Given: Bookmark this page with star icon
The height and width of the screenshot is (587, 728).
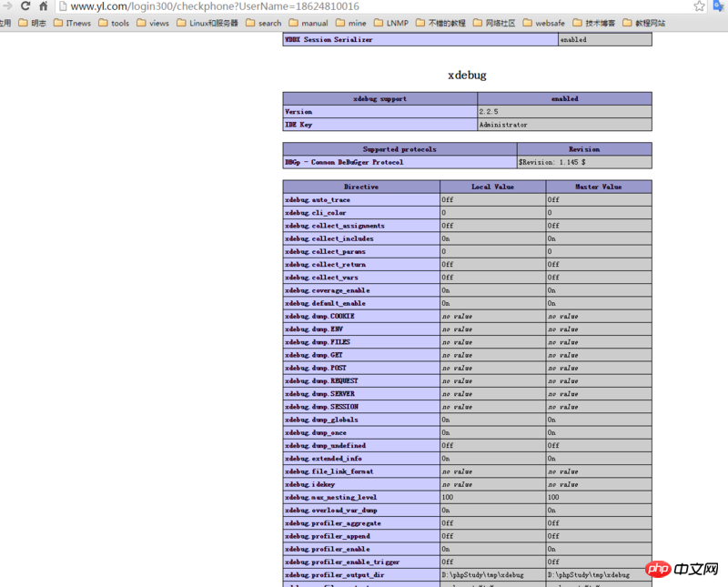Looking at the screenshot, I should 699,6.
